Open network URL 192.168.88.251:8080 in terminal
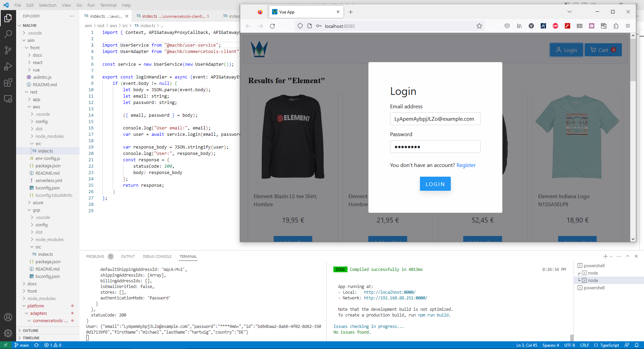The height and width of the screenshot is (349, 644). point(395,298)
